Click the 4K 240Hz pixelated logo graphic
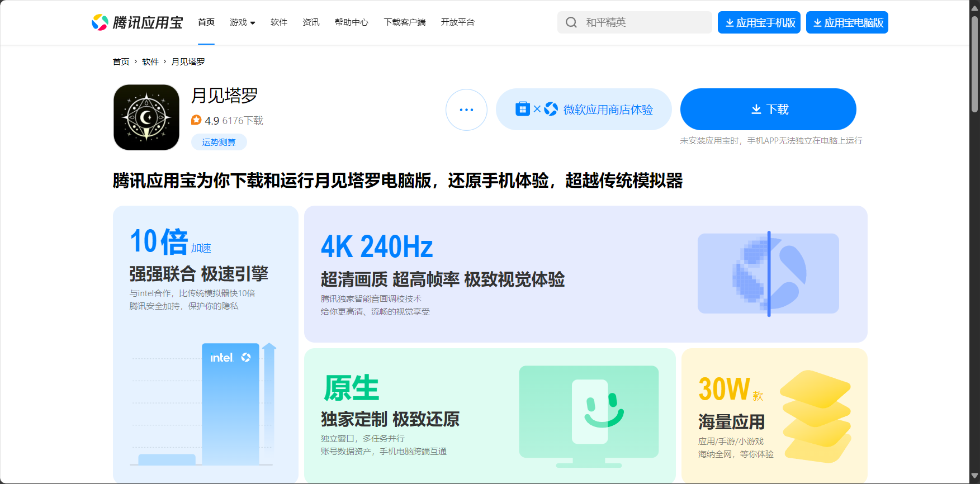The width and height of the screenshot is (980, 484). click(768, 273)
